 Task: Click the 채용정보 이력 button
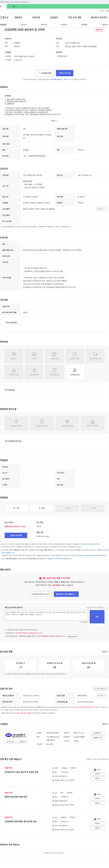click(x=98, y=738)
